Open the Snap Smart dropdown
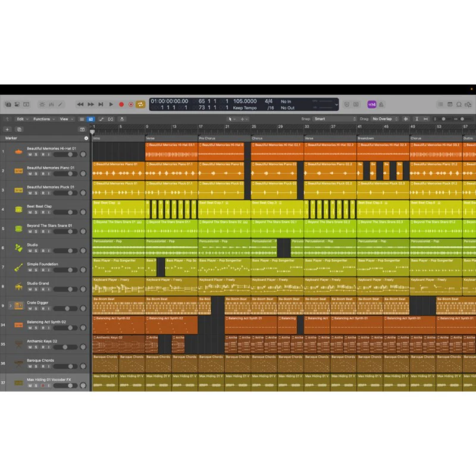The height and width of the screenshot is (476, 476). 334,119
